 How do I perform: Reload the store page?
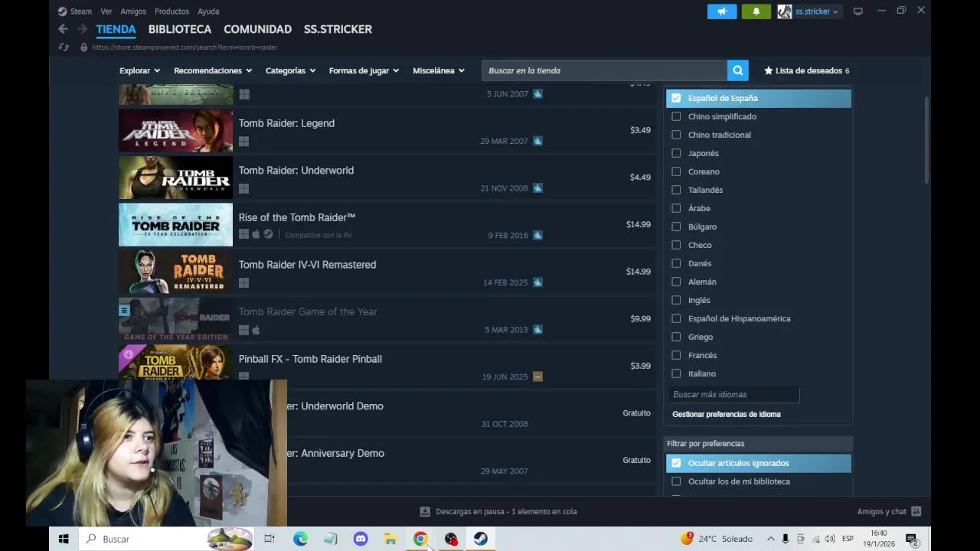[64, 47]
